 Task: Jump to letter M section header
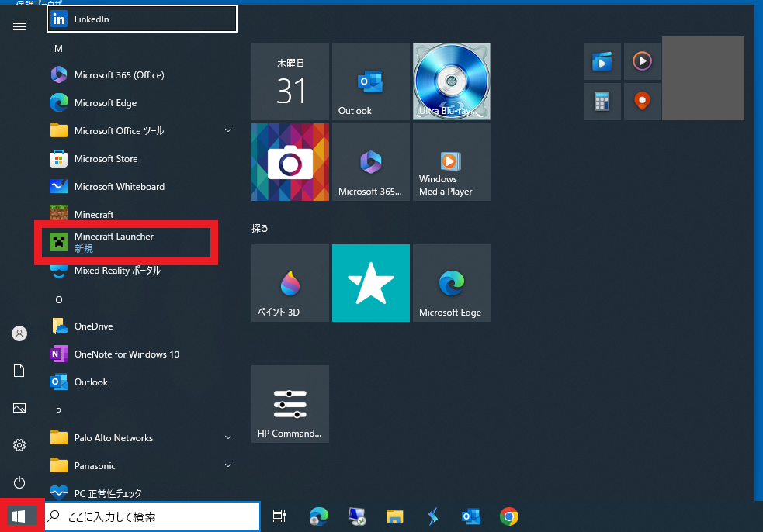(58, 49)
